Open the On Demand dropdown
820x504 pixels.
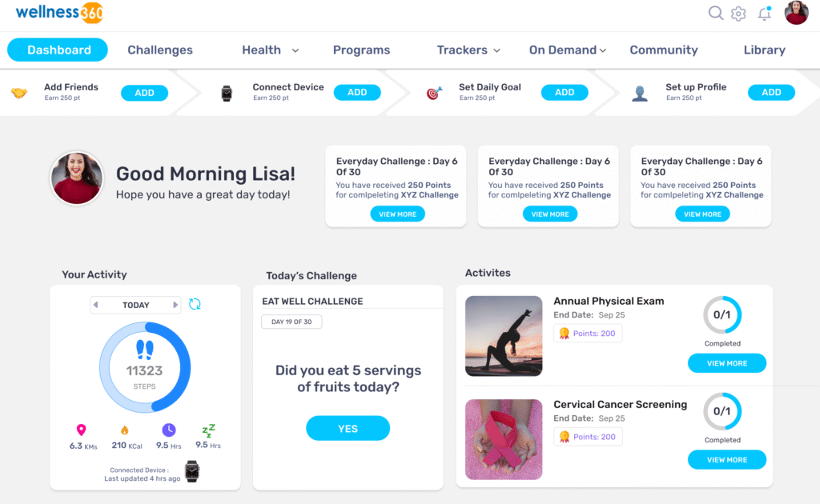[568, 50]
